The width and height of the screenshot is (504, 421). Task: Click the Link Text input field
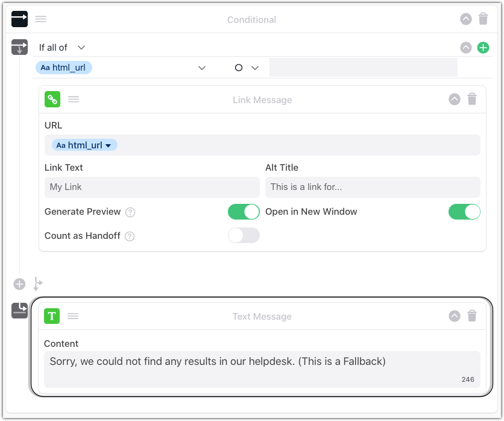pos(151,187)
